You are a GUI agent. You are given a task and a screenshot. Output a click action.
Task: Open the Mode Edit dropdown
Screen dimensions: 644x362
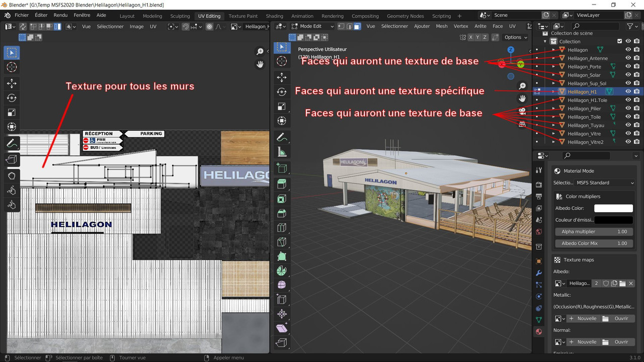(312, 26)
